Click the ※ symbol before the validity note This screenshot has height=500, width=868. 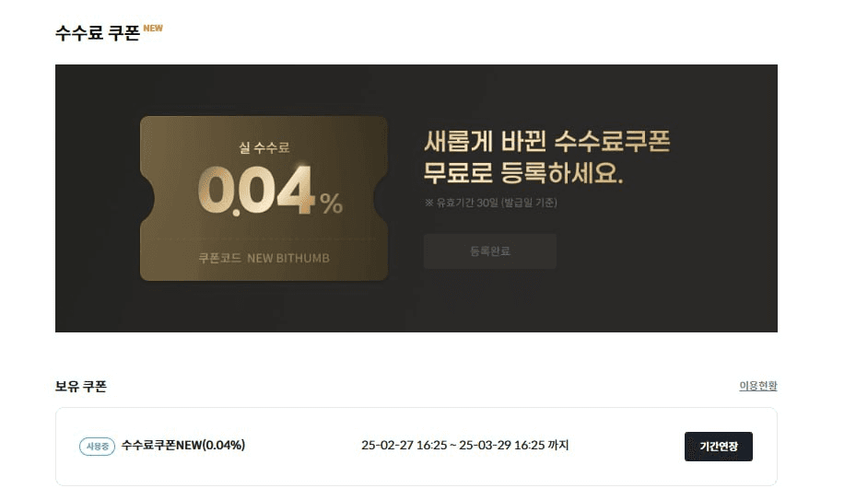429,203
